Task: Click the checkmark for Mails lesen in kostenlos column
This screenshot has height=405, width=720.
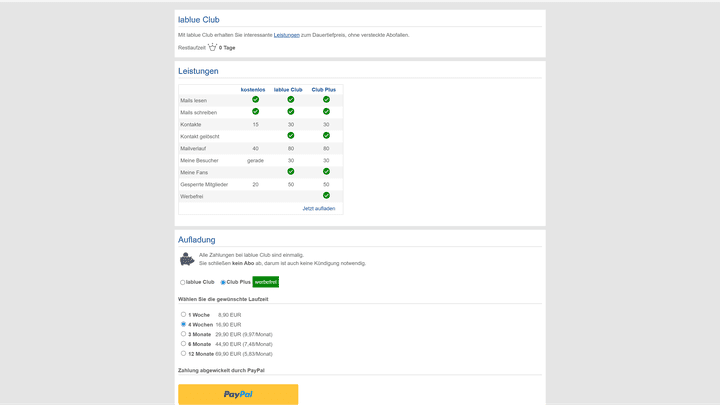Action: coord(255,100)
